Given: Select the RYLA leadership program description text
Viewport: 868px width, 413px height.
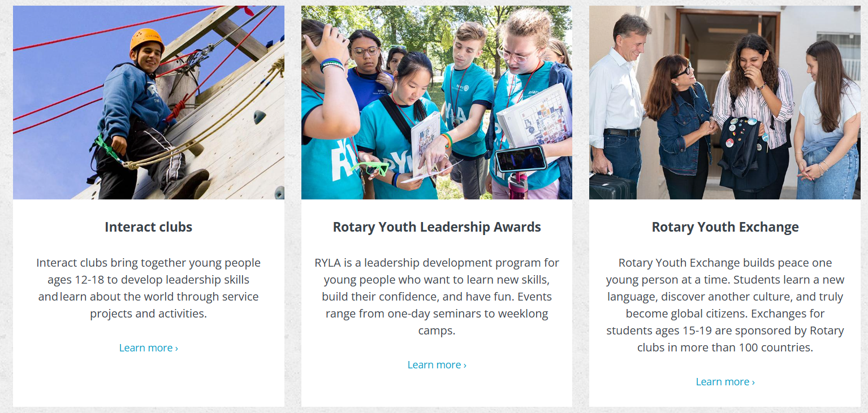Looking at the screenshot, I should tap(437, 297).
